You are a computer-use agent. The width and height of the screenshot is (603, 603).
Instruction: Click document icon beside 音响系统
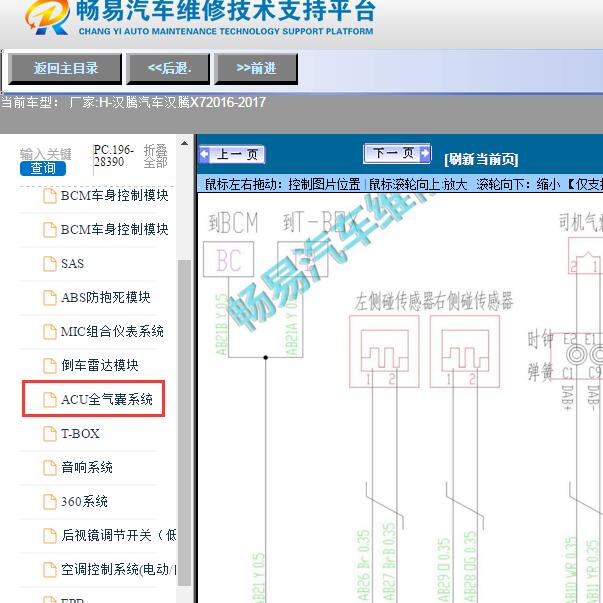click(50, 468)
